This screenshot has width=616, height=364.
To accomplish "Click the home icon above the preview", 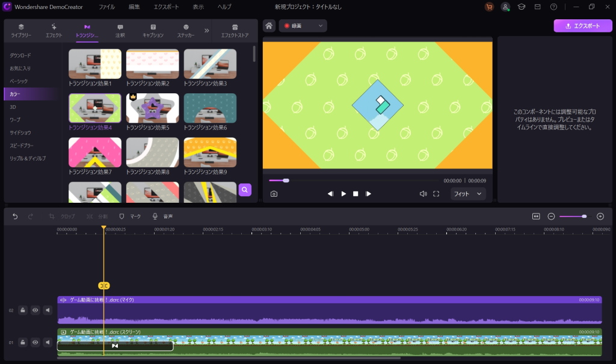I will (x=269, y=26).
